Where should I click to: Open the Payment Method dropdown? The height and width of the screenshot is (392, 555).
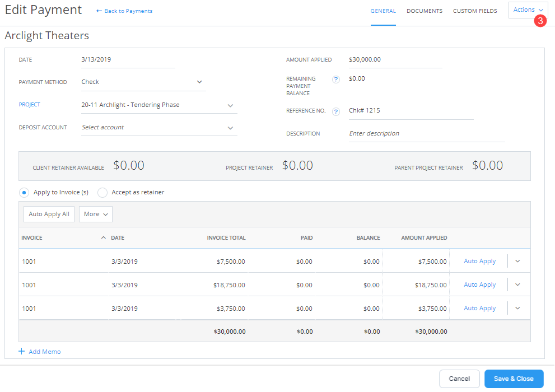pyautogui.click(x=143, y=82)
